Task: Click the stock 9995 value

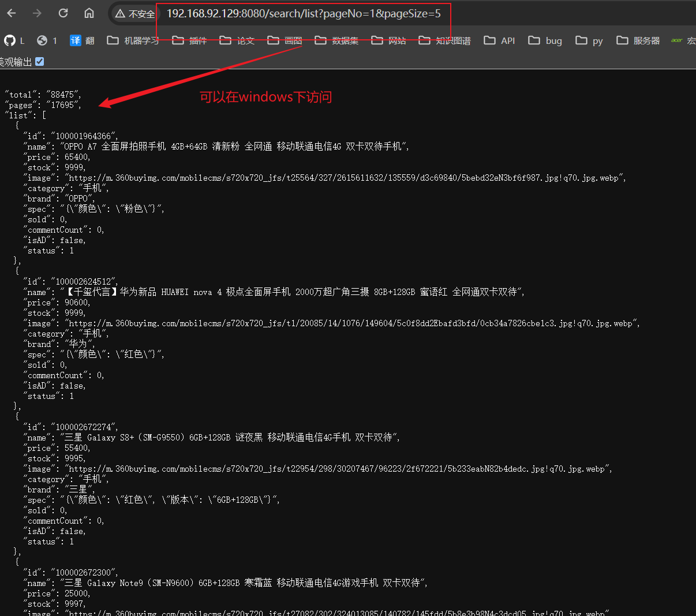Action: pyautogui.click(x=75, y=458)
